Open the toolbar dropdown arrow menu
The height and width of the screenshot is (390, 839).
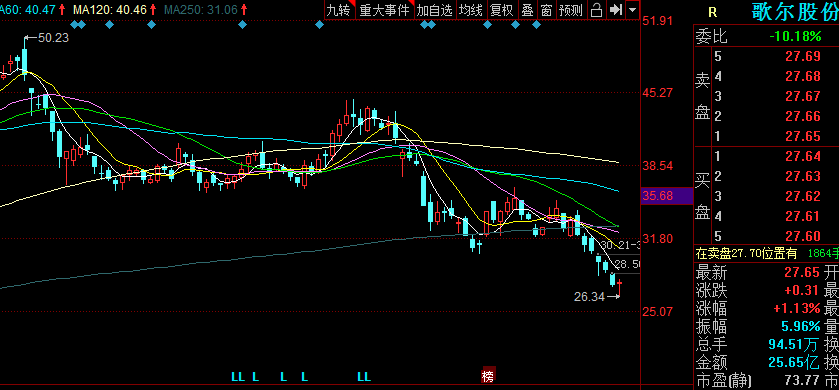[x=632, y=9]
